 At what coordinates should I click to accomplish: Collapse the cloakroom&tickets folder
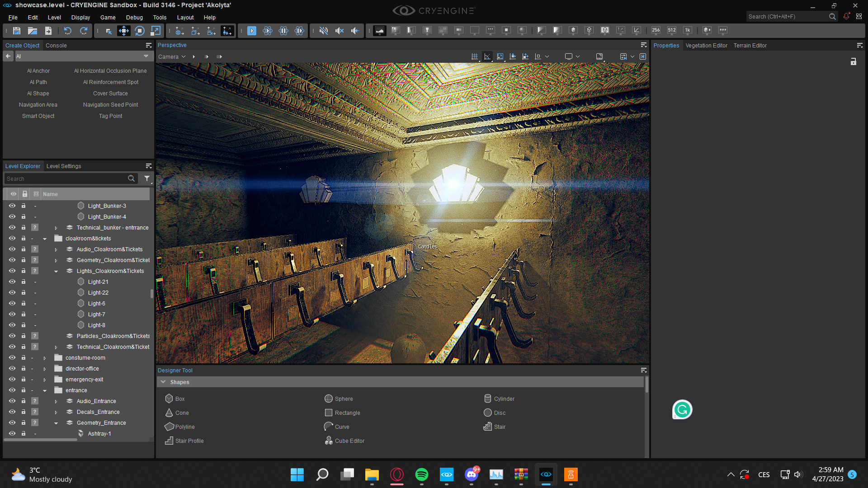click(45, 239)
